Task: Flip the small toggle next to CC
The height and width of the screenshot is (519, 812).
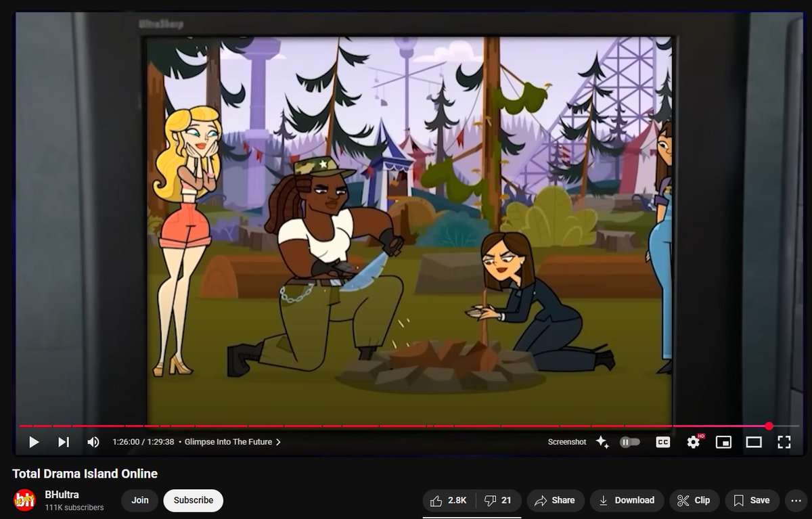Action: coord(630,442)
